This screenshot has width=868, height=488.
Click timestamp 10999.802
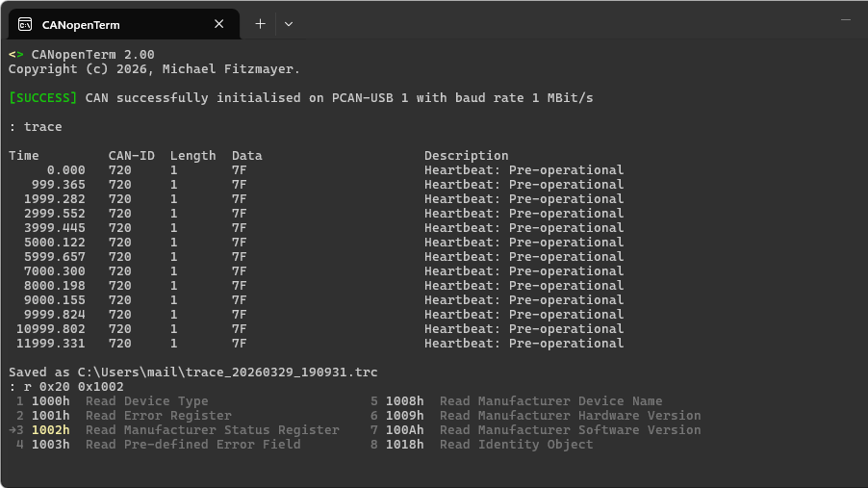(50, 328)
